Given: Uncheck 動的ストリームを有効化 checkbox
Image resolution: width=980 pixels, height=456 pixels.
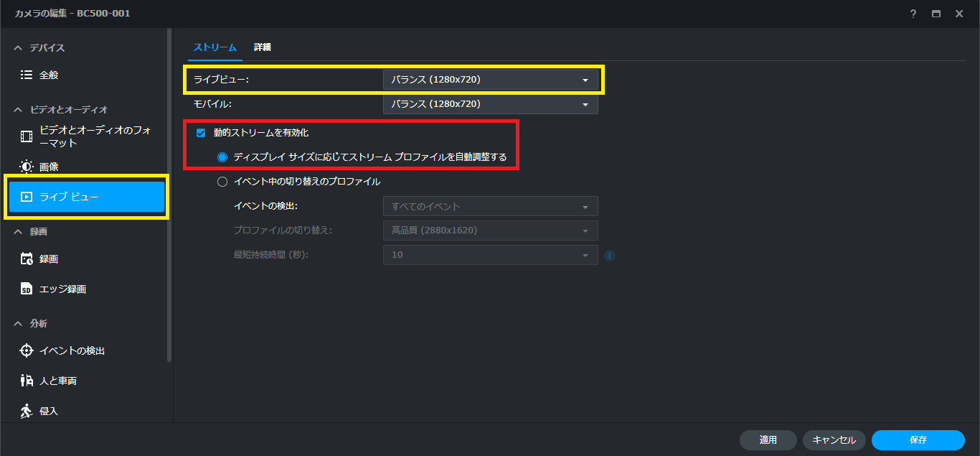Looking at the screenshot, I should (201, 133).
